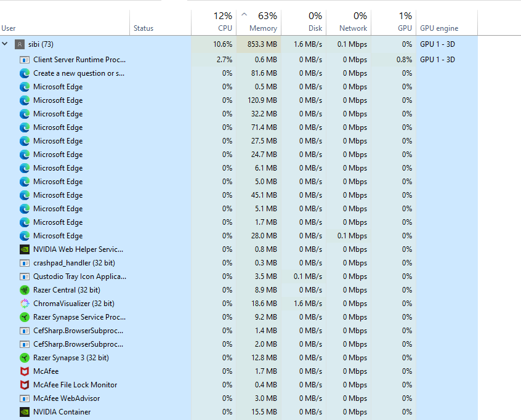521x420 pixels.
Task: Click Edge icon in the 27.5 MB row
Action: [25, 141]
